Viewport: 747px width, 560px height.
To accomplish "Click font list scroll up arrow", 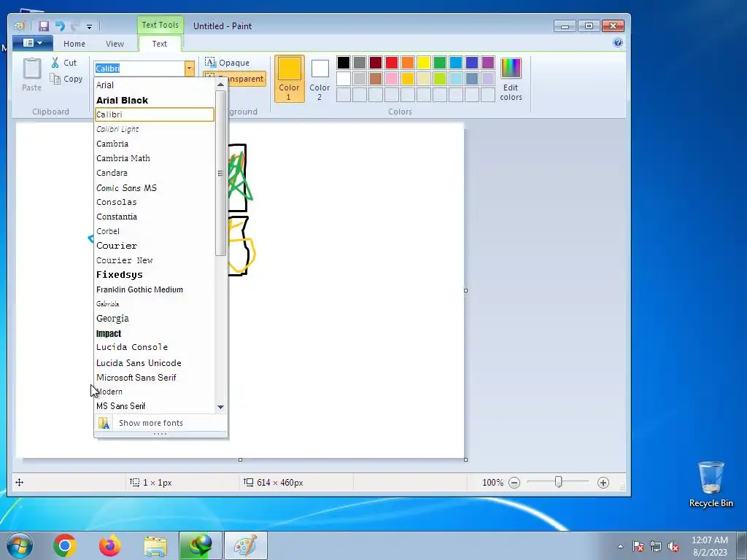I will (220, 85).
